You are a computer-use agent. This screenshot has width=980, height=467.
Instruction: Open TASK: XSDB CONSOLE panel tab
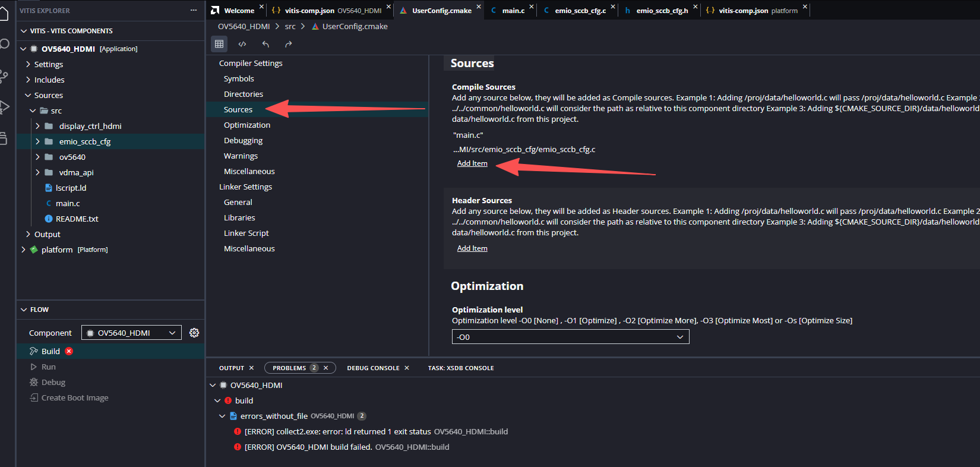point(461,368)
